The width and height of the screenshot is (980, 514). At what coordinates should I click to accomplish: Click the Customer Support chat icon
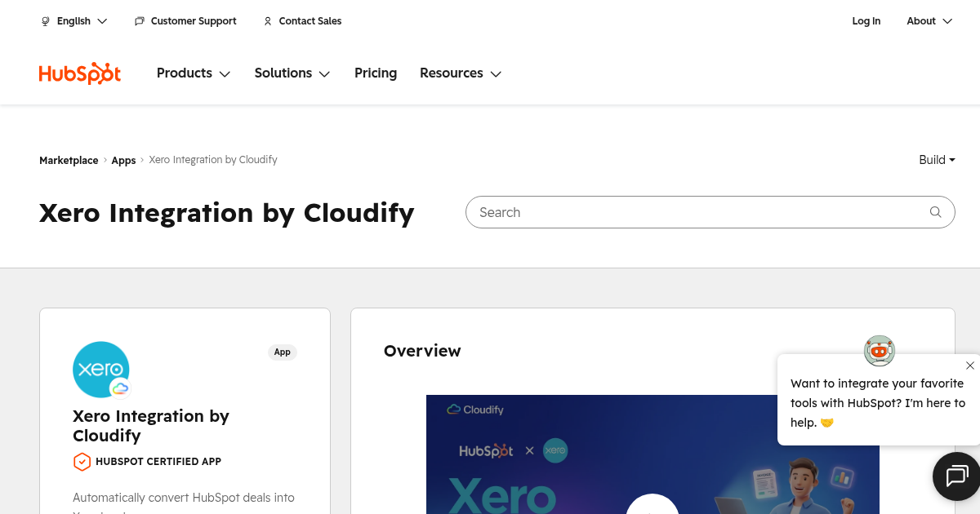(x=140, y=21)
